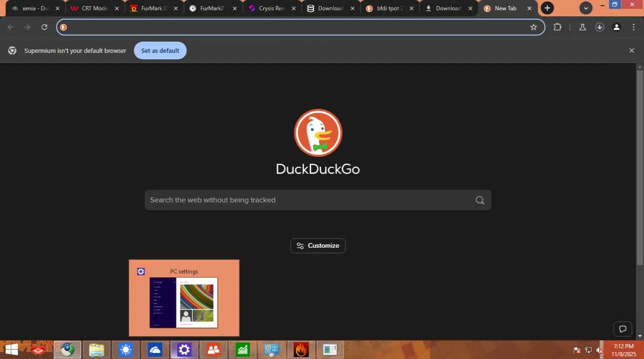Switch to the xenia tab
The image size is (644, 359).
[35, 8]
